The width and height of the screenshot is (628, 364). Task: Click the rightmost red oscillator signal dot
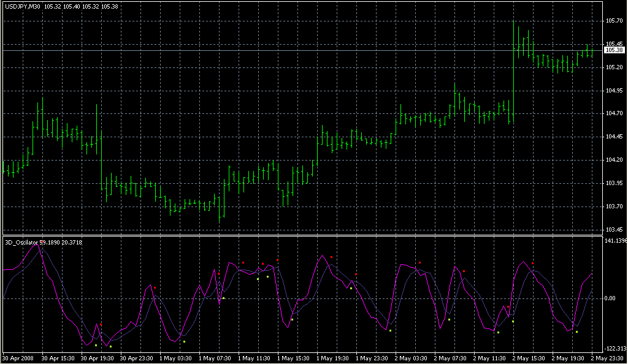[532, 264]
